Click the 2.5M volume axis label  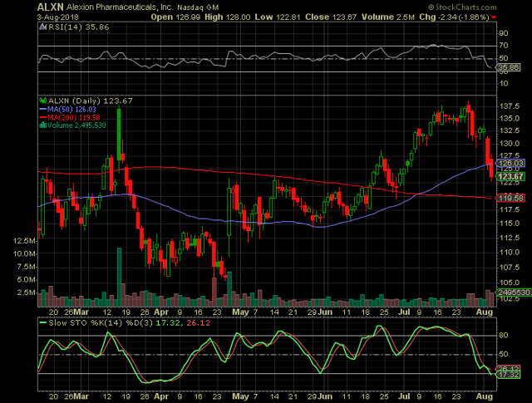(x=27, y=292)
